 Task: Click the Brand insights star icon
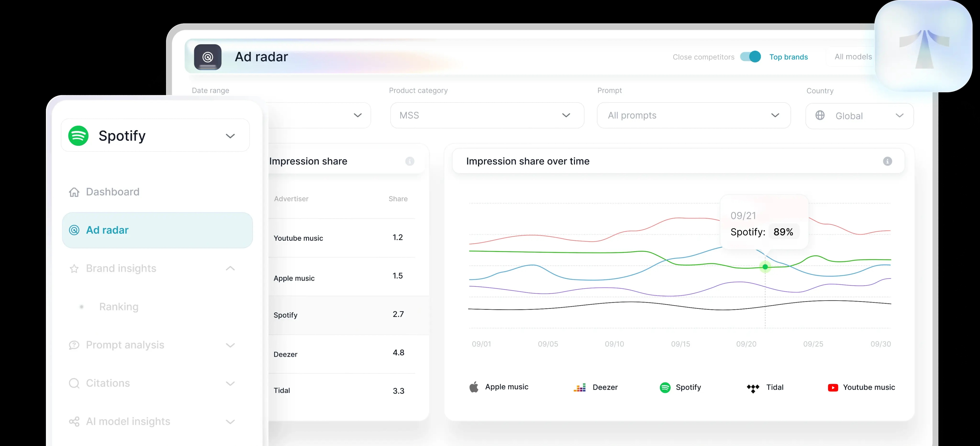[74, 269]
